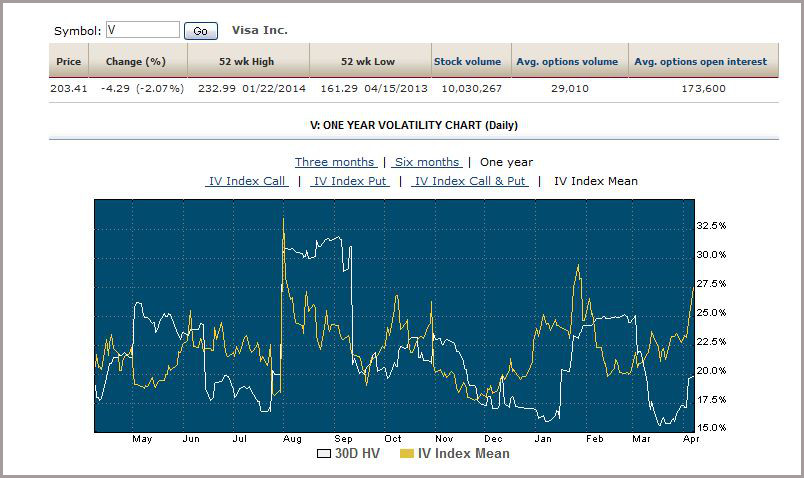Click the Symbol: field label

click(77, 31)
